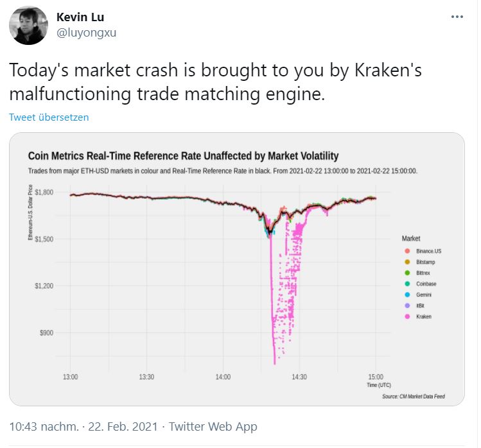Screen dimensions: 481x448
Task: Click the 13:00 time axis label
Action: [x=70, y=377]
